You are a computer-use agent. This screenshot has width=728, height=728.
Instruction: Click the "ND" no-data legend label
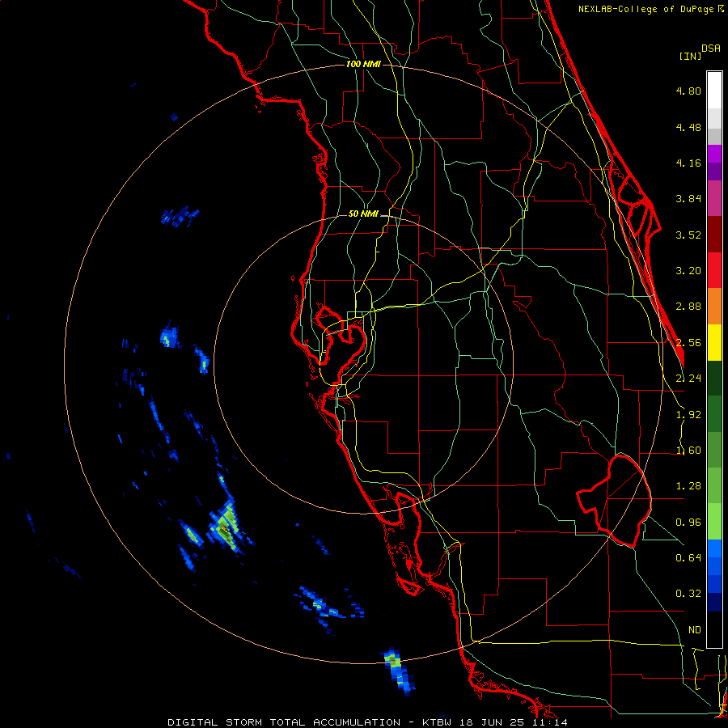pyautogui.click(x=695, y=630)
